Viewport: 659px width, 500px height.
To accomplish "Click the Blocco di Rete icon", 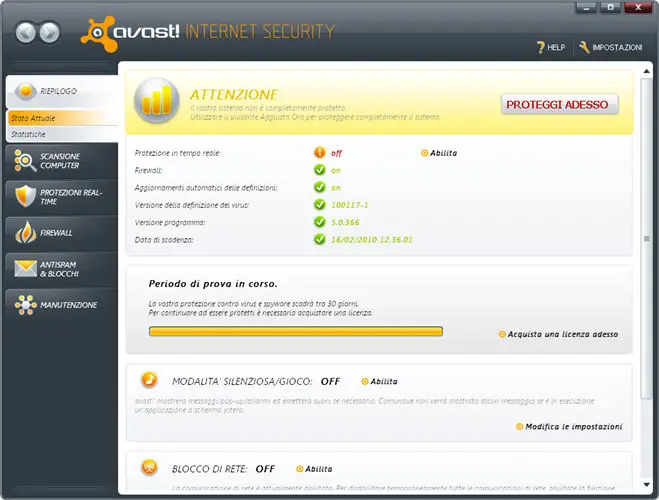I will point(149,467).
